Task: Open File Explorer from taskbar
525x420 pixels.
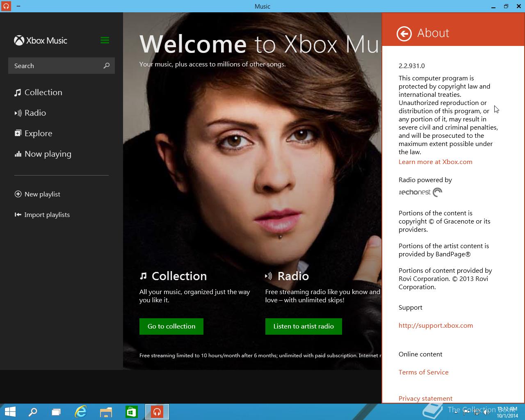Action: coord(106,412)
